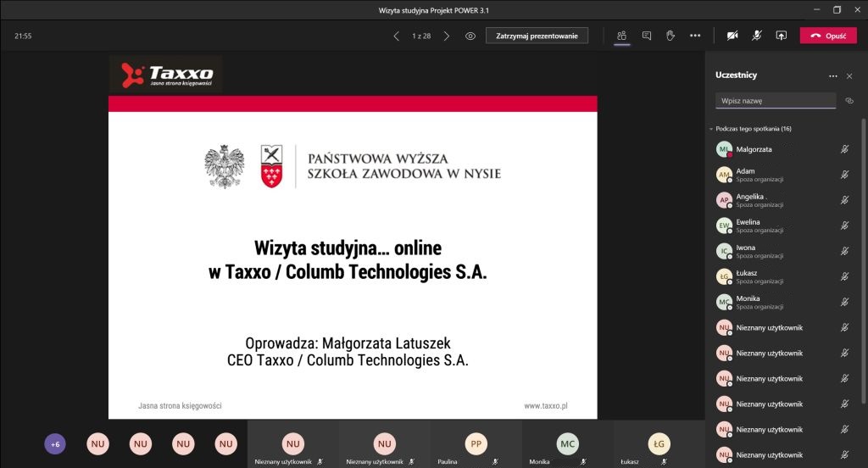Open more actions in the meeting toolbar
This screenshot has width=868, height=468.
[695, 36]
